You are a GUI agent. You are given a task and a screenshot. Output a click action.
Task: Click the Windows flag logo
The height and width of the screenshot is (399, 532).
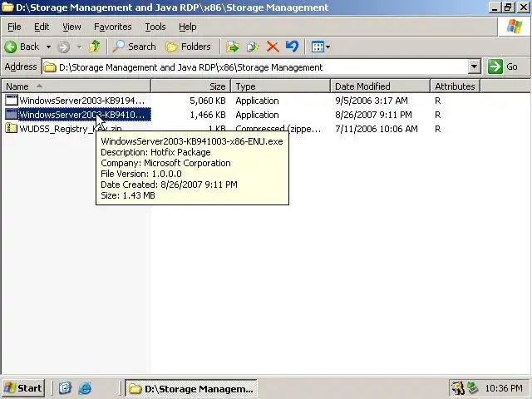tap(515, 27)
